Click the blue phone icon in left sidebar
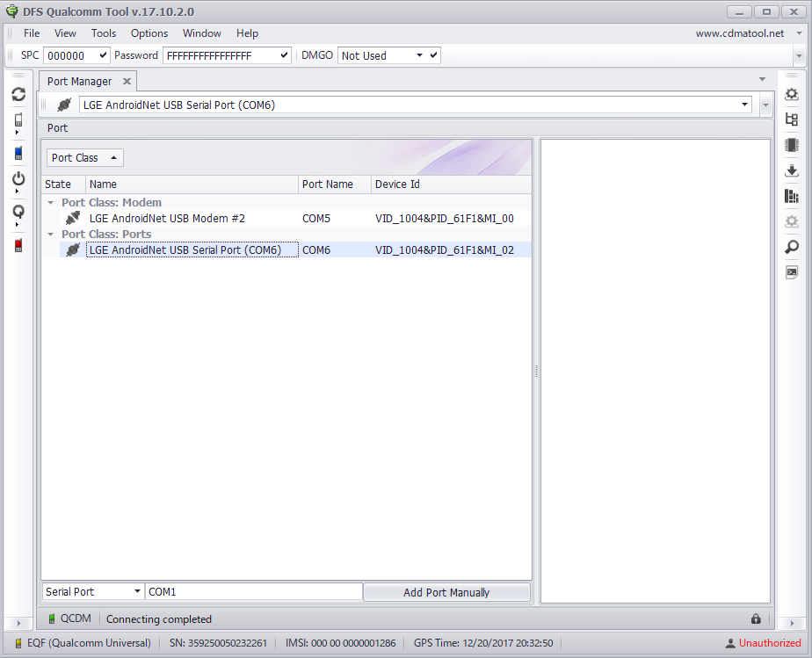Screen dimensions: 812x658 pyautogui.click(x=18, y=153)
